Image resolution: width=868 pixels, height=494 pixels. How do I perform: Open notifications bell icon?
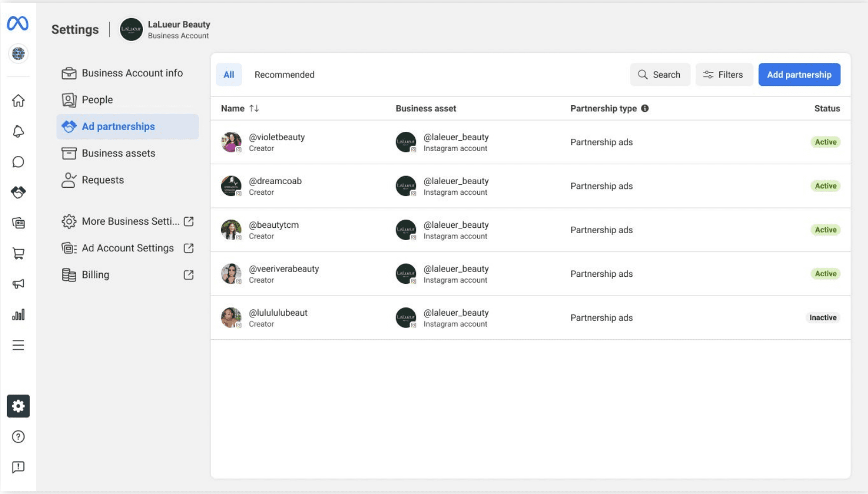pyautogui.click(x=18, y=131)
